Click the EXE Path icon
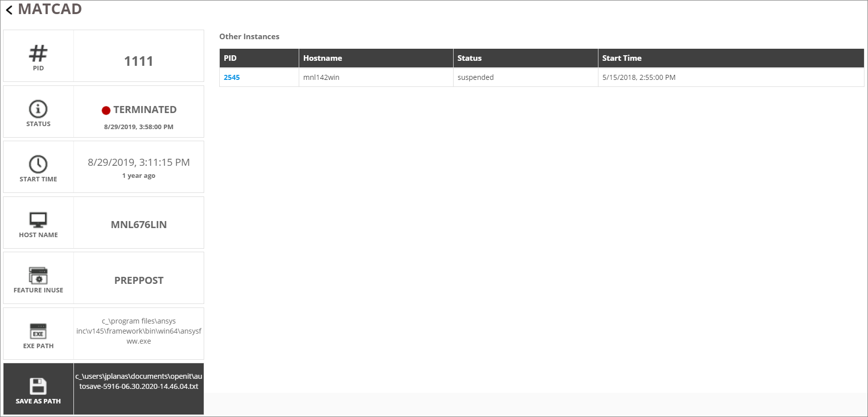This screenshot has height=417, width=868. (x=38, y=331)
